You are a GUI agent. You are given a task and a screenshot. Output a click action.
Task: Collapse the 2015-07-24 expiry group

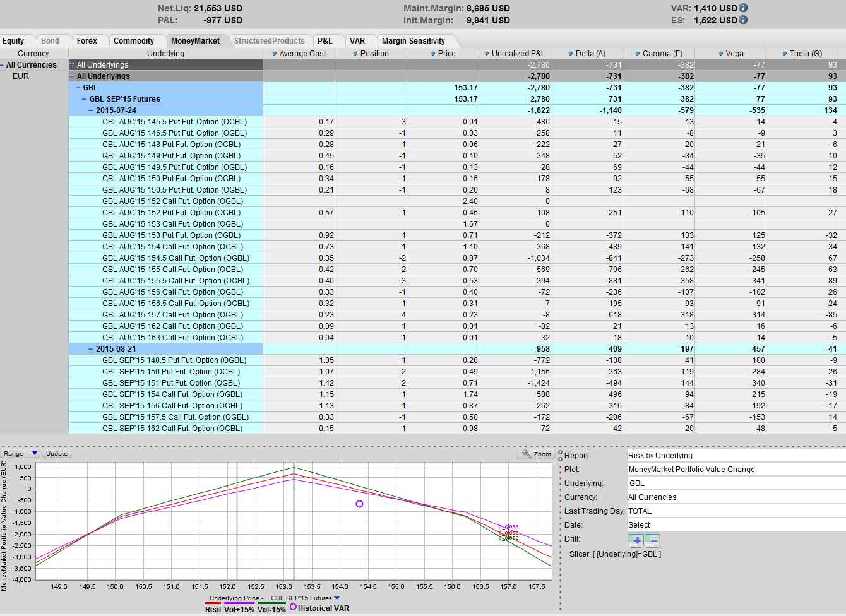point(91,110)
